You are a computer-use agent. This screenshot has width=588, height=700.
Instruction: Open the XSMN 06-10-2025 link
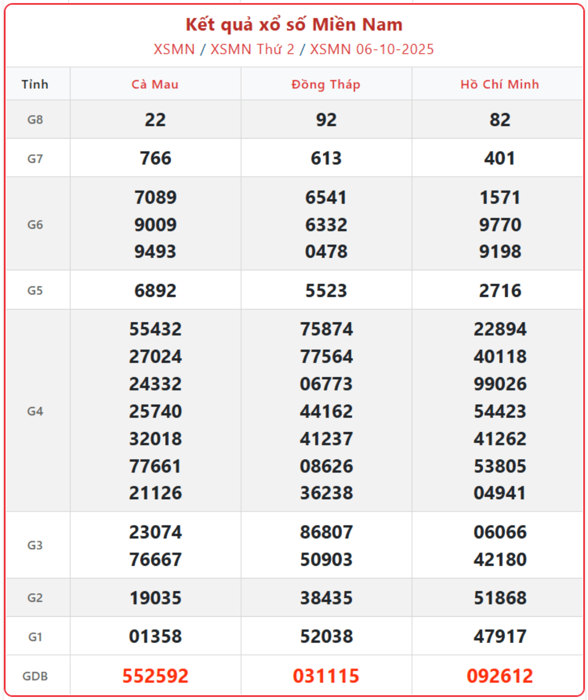click(372, 49)
